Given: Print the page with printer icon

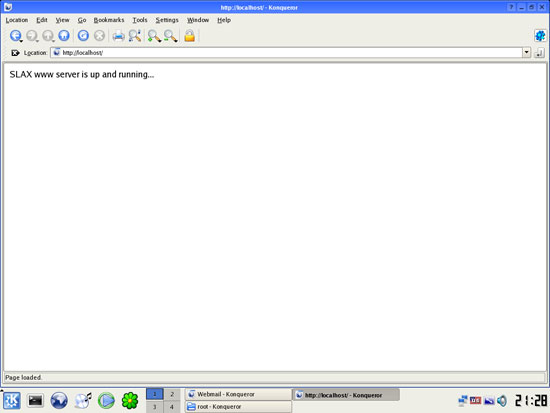Looking at the screenshot, I should pyautogui.click(x=118, y=35).
